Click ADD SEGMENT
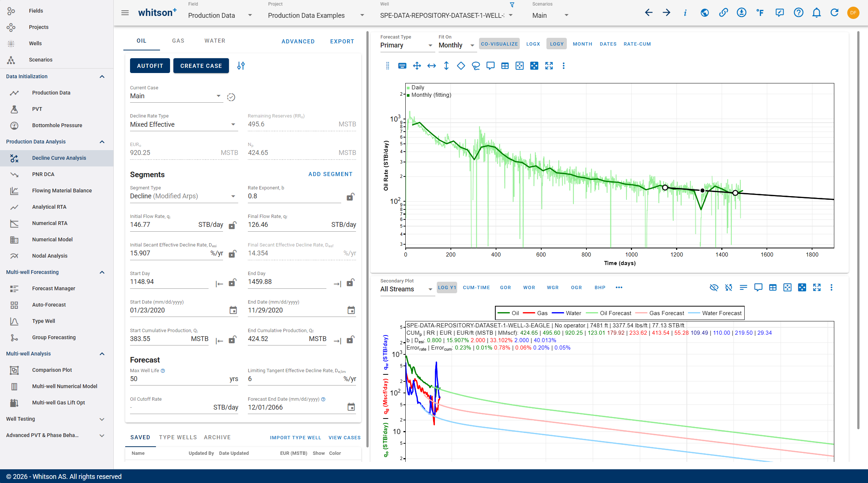Screen dimensions: 868x483 click(x=330, y=174)
